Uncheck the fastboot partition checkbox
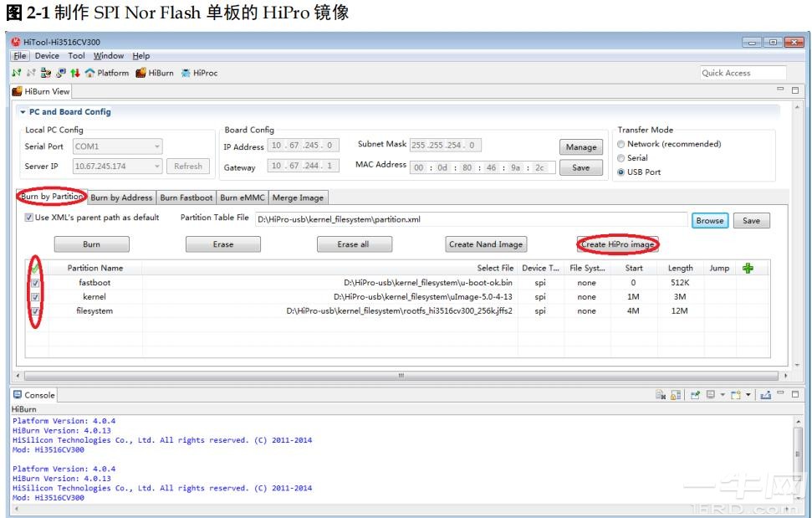This screenshot has height=518, width=812. coord(35,283)
